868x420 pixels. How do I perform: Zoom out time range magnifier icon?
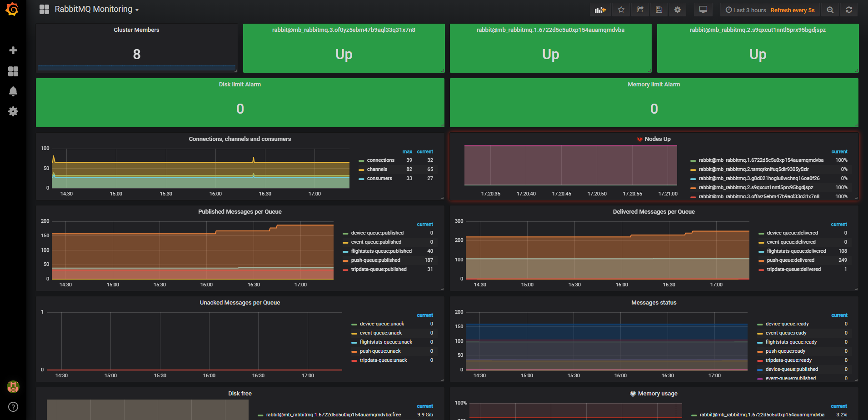click(x=830, y=10)
